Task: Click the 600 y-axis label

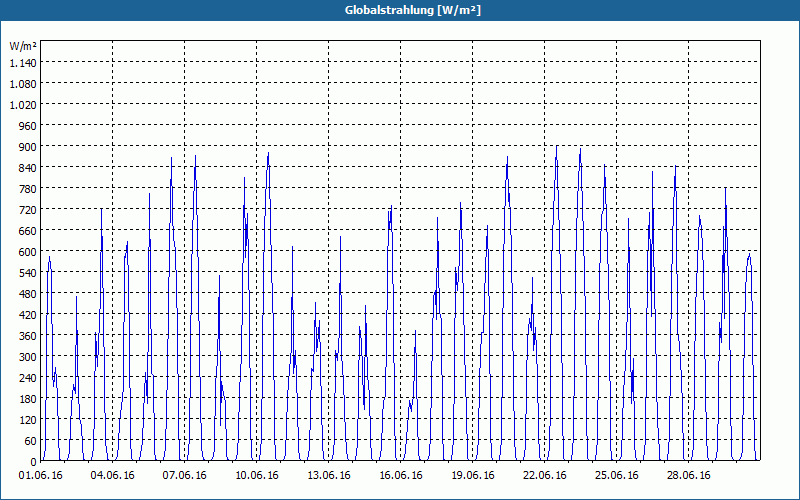Action: point(29,252)
